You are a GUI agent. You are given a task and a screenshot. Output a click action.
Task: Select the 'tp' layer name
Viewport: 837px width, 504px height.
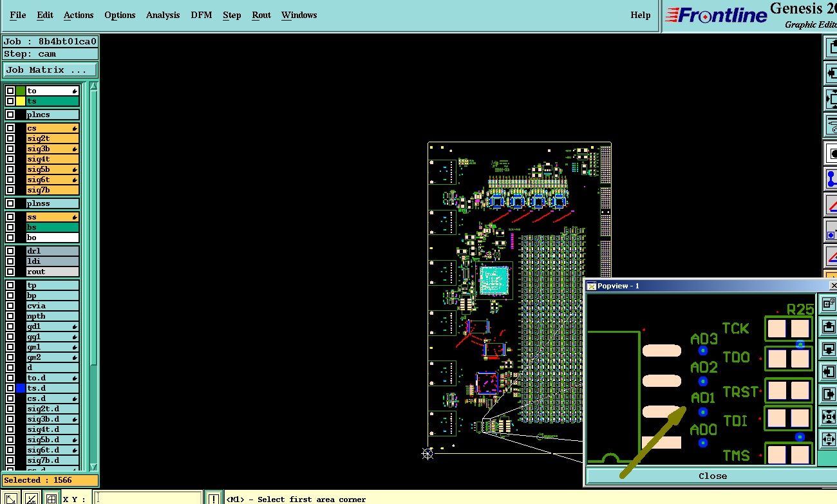pos(53,285)
